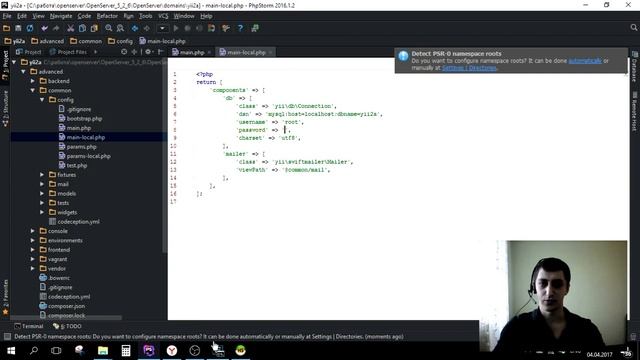This screenshot has width=640, height=360.
Task: Click the Save All toolbar icon
Action: (x=18, y=28)
